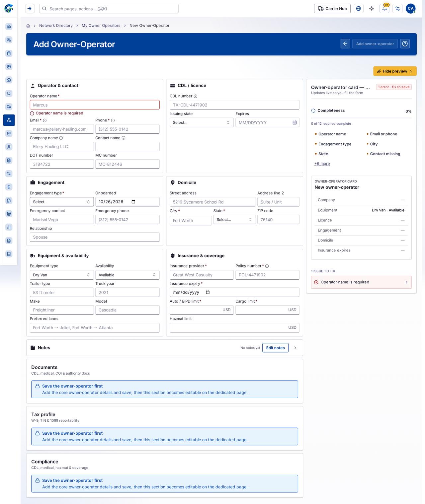Image resolution: width=425 pixels, height=504 pixels.
Task: Toggle the light/dark theme sun icon
Action: coord(372,9)
